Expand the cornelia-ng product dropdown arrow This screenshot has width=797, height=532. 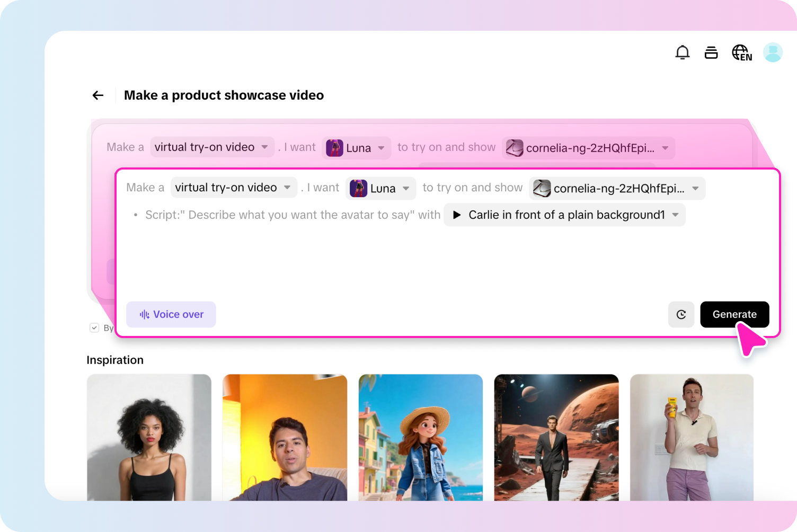(x=696, y=188)
